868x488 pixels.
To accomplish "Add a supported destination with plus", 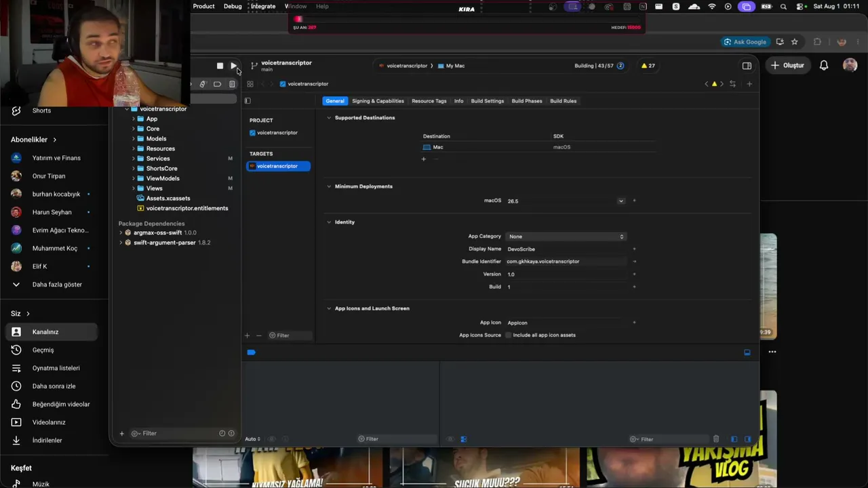I will tap(424, 159).
